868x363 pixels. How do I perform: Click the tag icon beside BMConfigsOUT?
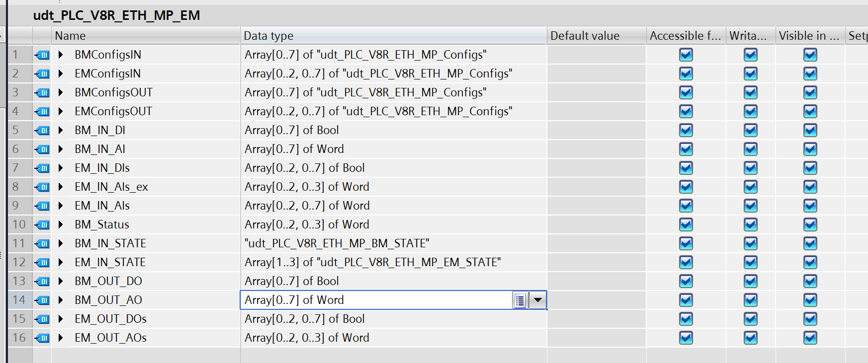42,92
